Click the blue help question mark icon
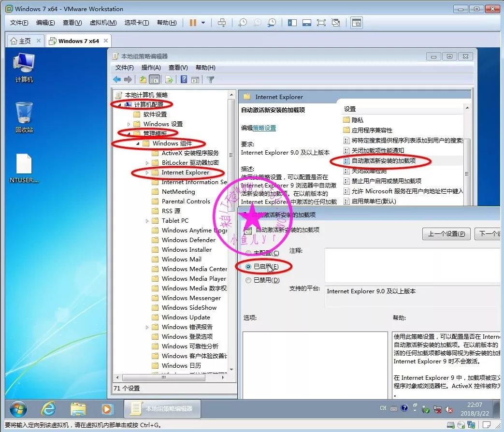Image resolution: width=504 pixels, height=432 pixels. [x=184, y=80]
